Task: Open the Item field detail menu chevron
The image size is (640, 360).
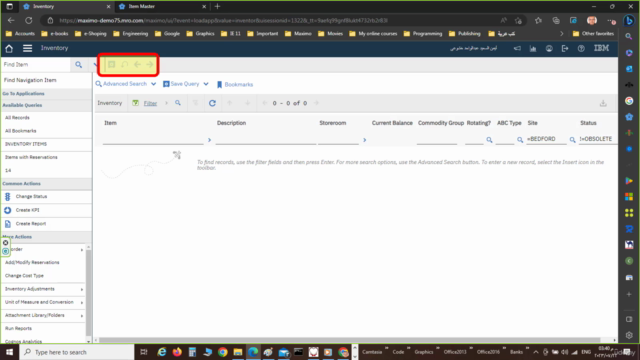Action: point(209,140)
